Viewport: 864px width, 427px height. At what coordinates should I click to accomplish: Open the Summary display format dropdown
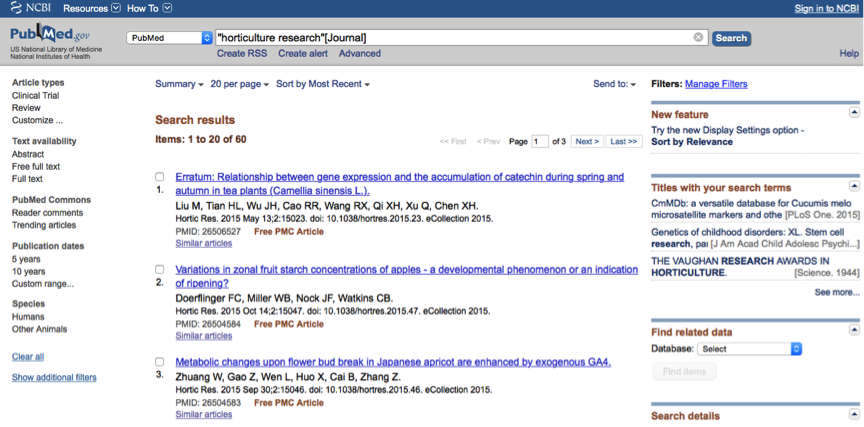179,84
